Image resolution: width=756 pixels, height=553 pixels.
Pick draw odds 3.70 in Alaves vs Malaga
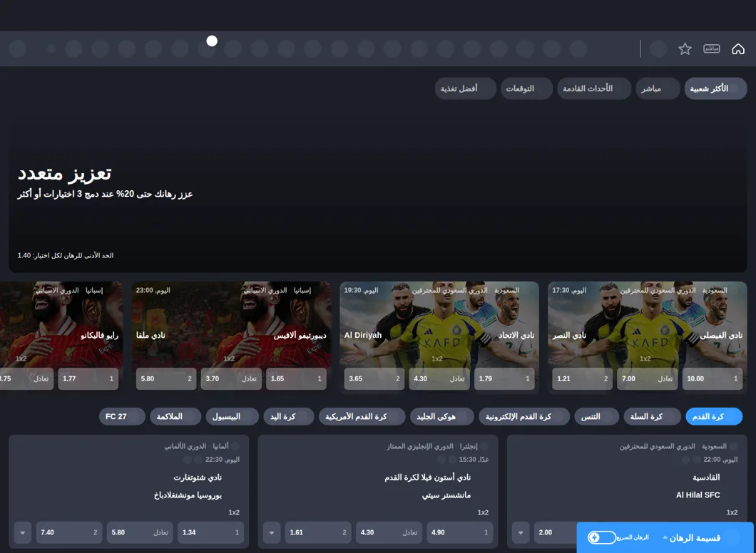click(231, 379)
